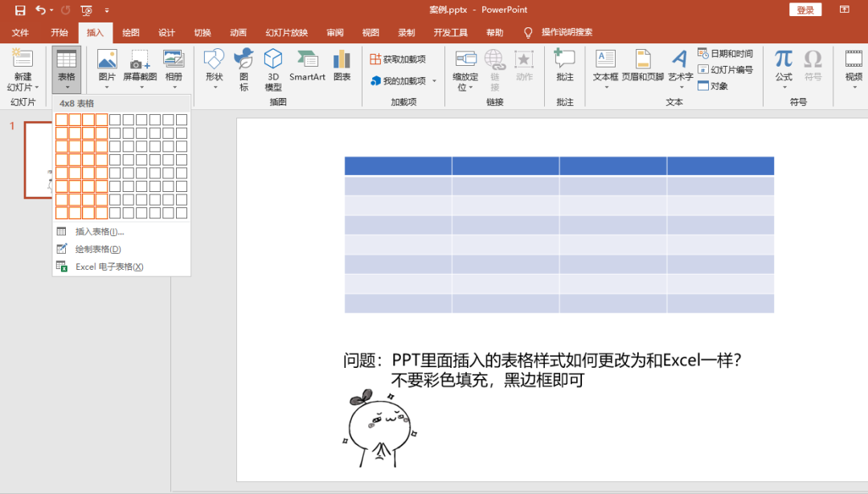Open the 审阅 review tab
868x494 pixels.
coord(335,33)
